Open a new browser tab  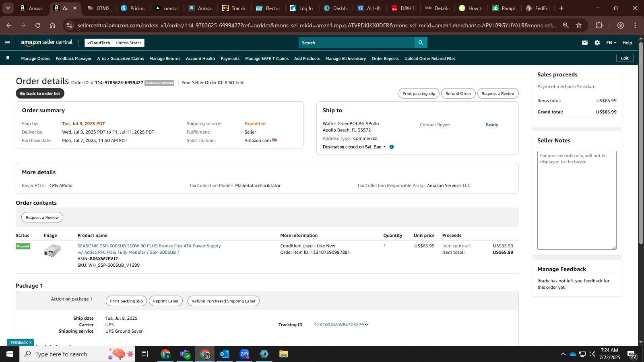click(x=561, y=8)
